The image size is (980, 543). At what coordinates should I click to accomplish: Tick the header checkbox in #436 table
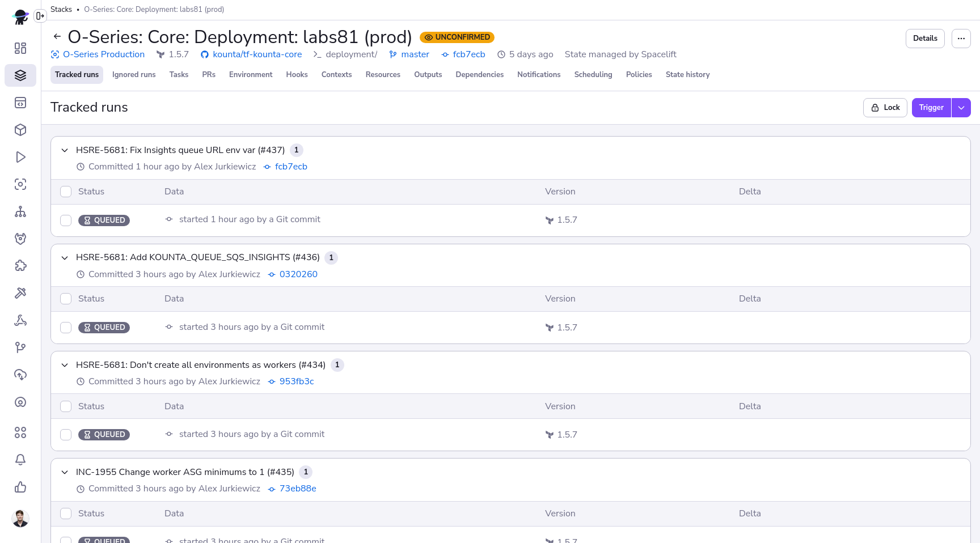pos(66,299)
